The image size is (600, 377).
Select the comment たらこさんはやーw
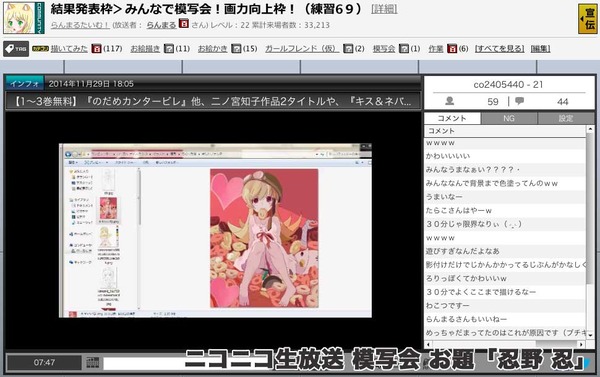[505, 210]
